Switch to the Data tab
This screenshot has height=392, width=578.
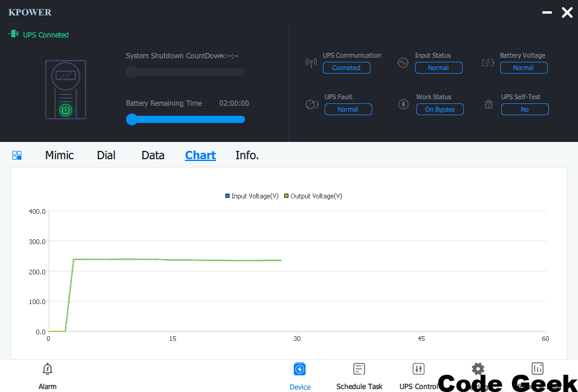tap(153, 156)
